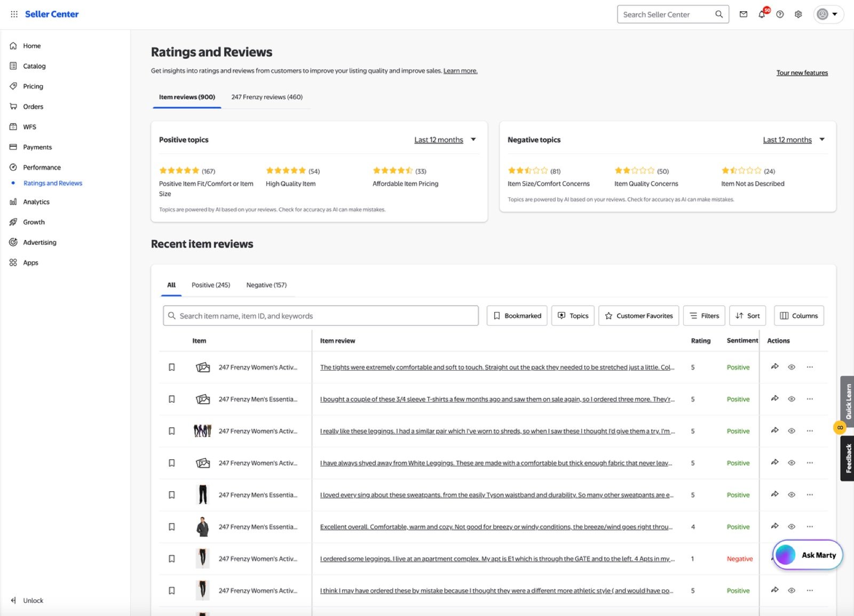Click the Growth rocket icon in sidebar
The height and width of the screenshot is (616, 854).
(13, 222)
